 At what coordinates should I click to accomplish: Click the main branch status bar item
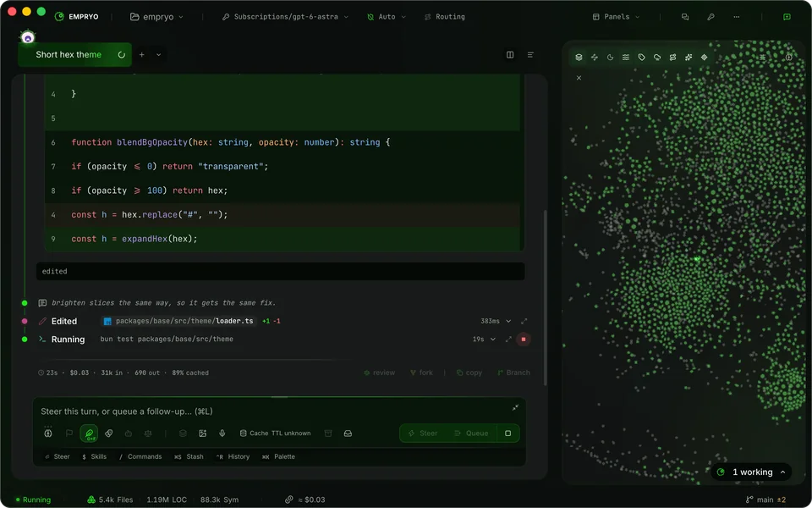pyautogui.click(x=765, y=500)
